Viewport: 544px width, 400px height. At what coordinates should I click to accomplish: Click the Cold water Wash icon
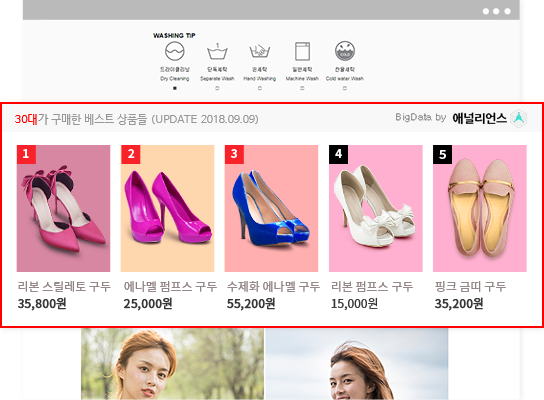[x=345, y=51]
